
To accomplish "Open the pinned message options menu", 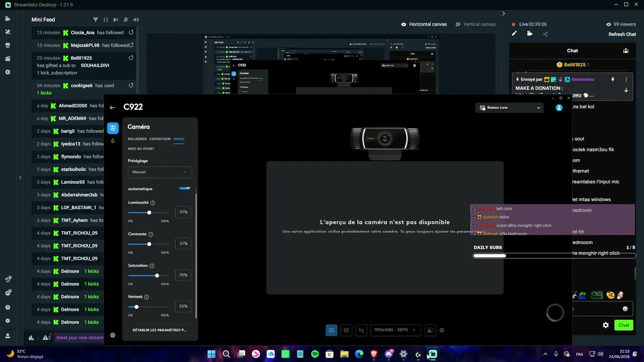I will 626,79.
